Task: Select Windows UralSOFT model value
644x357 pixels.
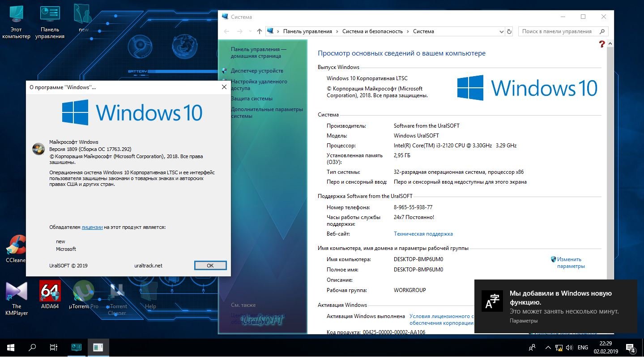Action: (x=416, y=135)
